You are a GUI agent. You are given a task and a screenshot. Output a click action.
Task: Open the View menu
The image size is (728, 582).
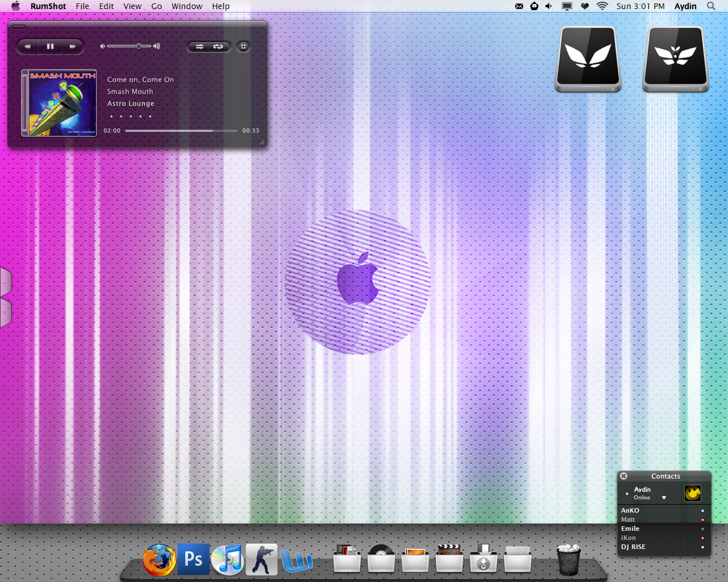(133, 6)
